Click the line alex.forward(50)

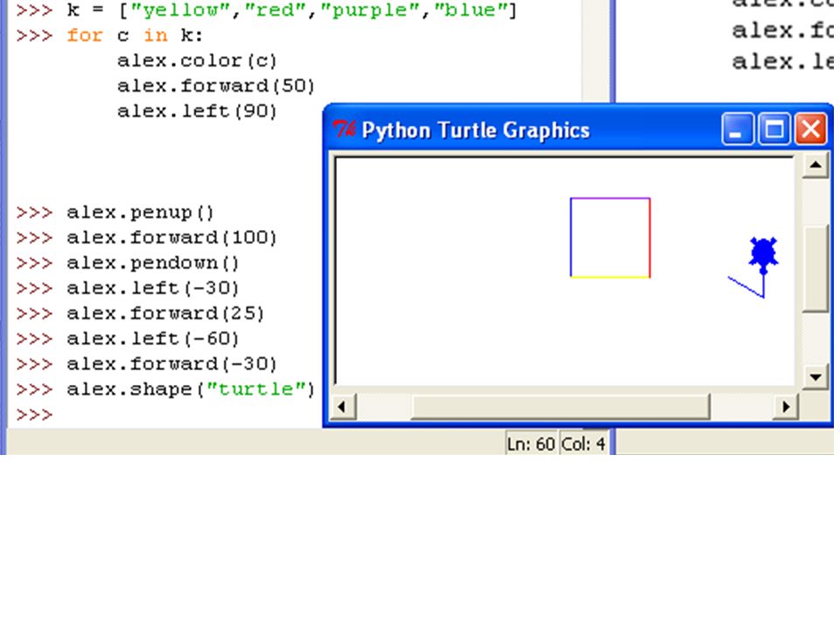click(x=215, y=86)
